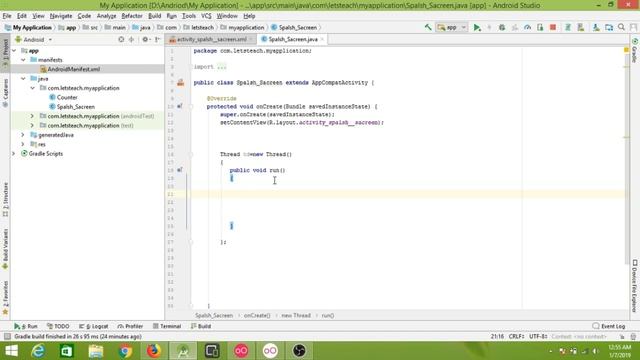
Task: Open the Project Structure icon
Action: [609, 27]
